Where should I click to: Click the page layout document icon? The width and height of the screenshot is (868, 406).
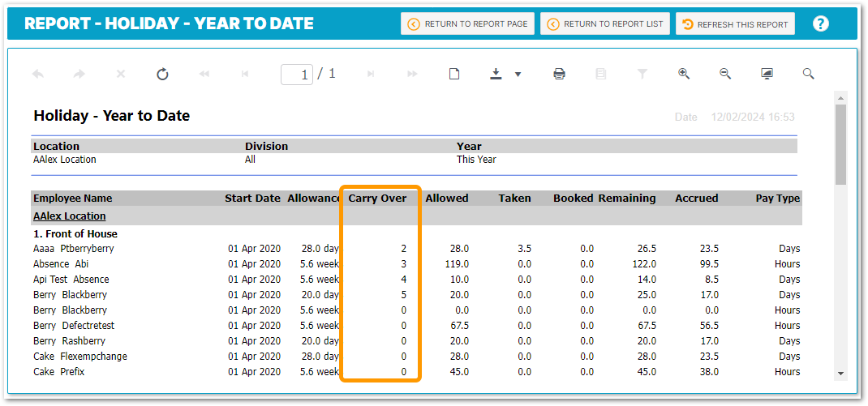point(454,74)
